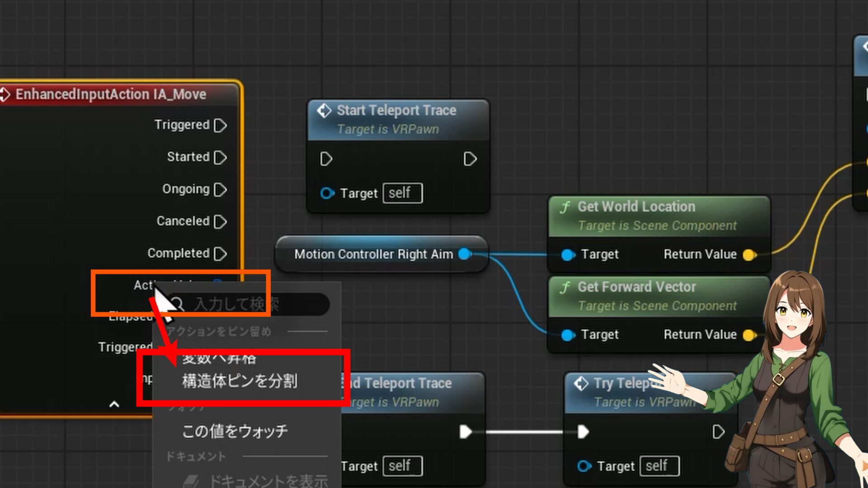Image resolution: width=868 pixels, height=488 pixels.
Task: Click Get Forward Vector Target input pin
Action: 568,335
